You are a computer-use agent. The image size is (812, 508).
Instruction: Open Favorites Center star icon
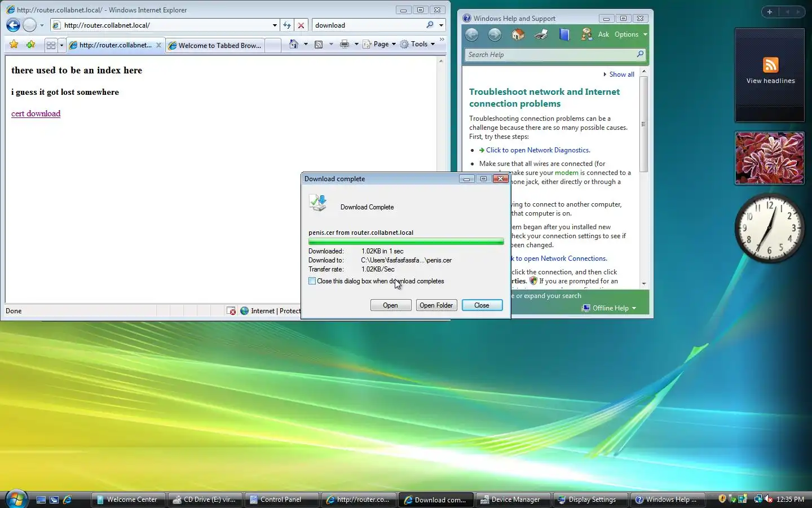point(14,44)
